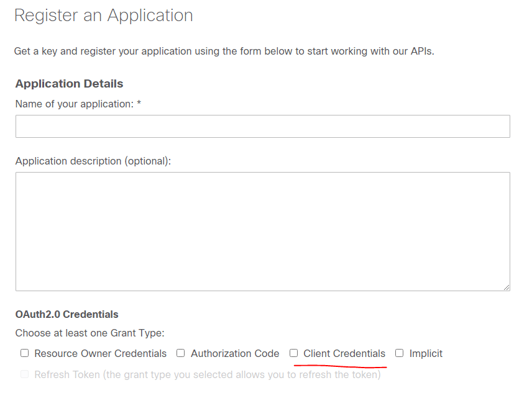Click the underlined 'Client Credentials' label text

pos(344,353)
